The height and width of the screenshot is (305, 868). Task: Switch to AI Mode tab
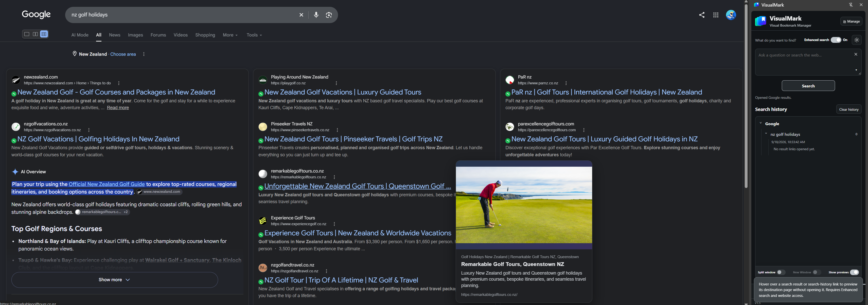coord(80,35)
